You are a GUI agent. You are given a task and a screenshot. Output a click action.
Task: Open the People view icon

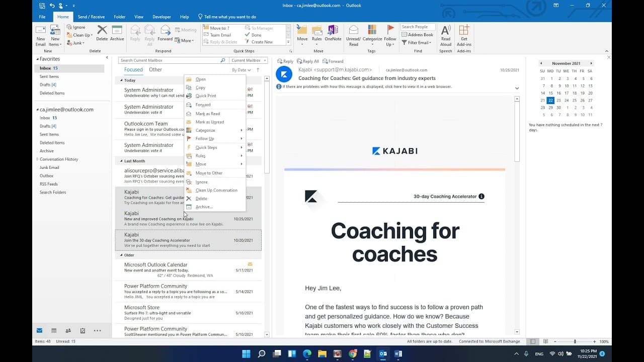pyautogui.click(x=68, y=330)
